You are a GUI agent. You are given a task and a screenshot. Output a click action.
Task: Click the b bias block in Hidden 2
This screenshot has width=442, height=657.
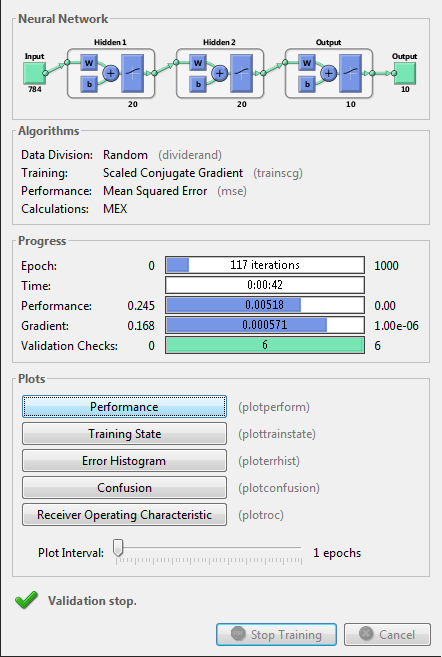tap(198, 84)
